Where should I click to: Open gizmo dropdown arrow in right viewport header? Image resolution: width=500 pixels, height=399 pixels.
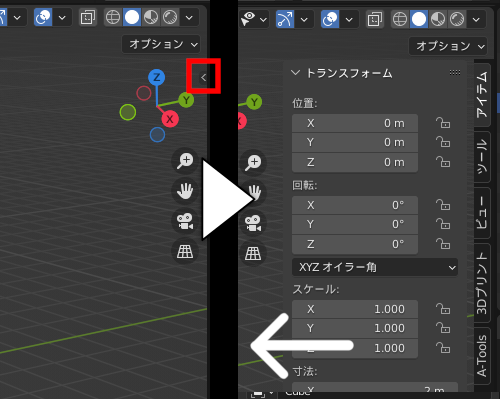[x=304, y=19]
